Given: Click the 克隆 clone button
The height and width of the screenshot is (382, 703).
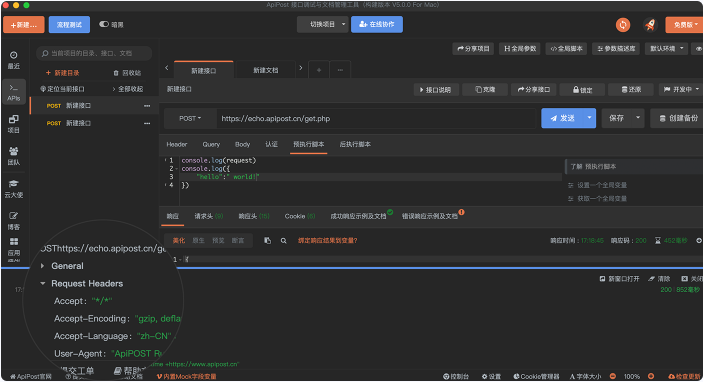Looking at the screenshot, I should tap(485, 90).
